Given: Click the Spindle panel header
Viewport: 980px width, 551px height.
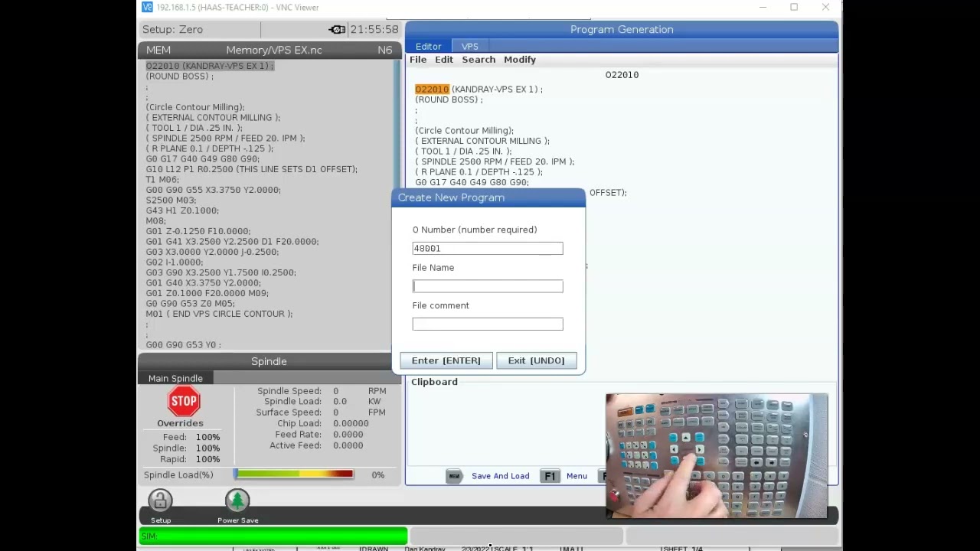Looking at the screenshot, I should 269,361.
